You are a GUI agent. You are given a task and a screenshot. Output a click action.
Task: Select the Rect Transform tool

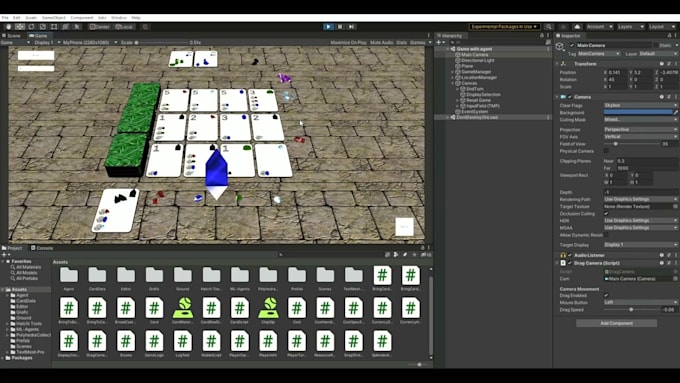coord(54,26)
